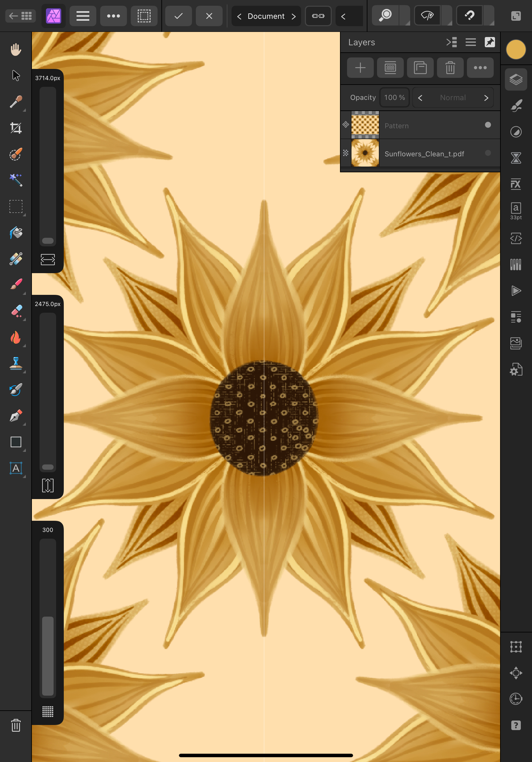Open the Normal blend mode selector
The width and height of the screenshot is (532, 762).
click(x=453, y=98)
